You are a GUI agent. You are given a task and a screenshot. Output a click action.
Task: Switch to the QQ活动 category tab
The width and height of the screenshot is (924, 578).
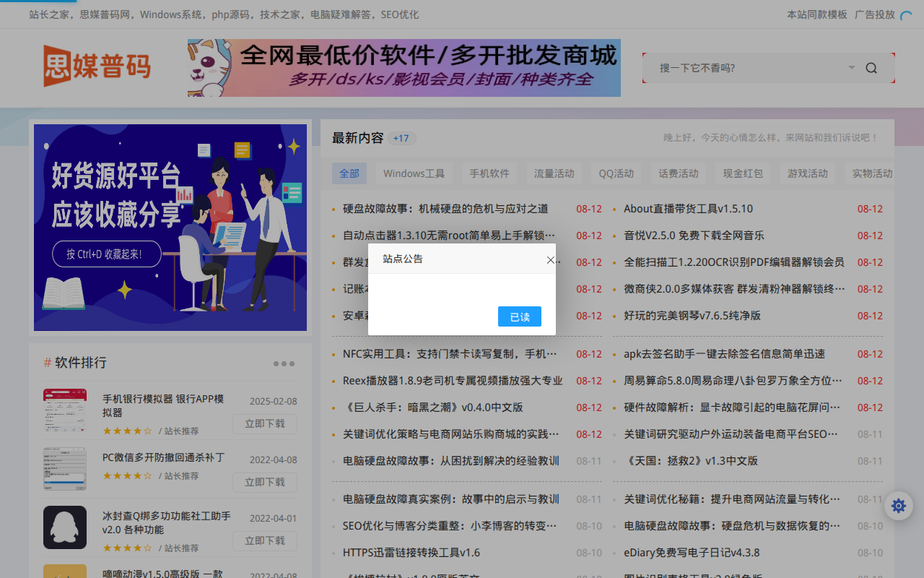click(x=616, y=173)
